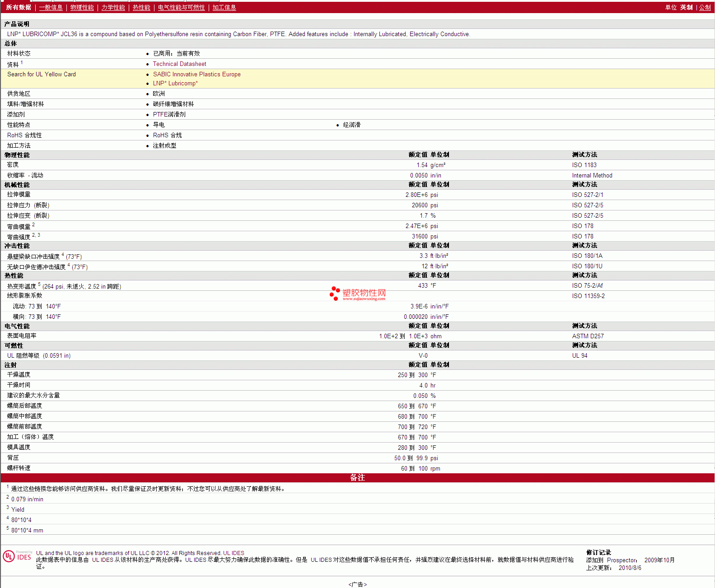715x588 pixels.
Task: Show the 热性能 section tab
Action: click(x=141, y=8)
